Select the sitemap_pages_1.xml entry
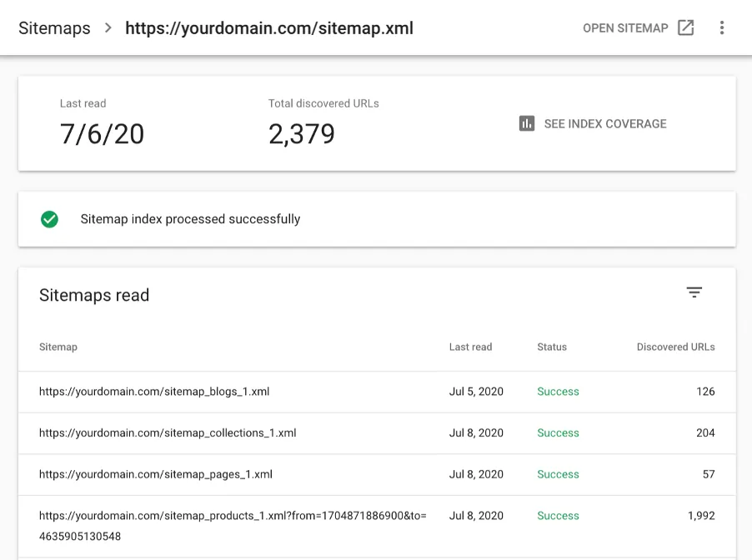Screen dimensions: 752x560 (x=156, y=475)
